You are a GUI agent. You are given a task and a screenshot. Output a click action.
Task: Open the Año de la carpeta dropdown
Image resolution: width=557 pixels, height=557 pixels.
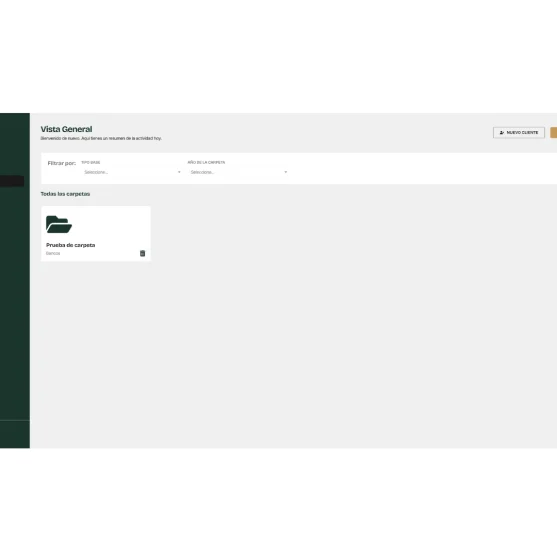(x=238, y=172)
